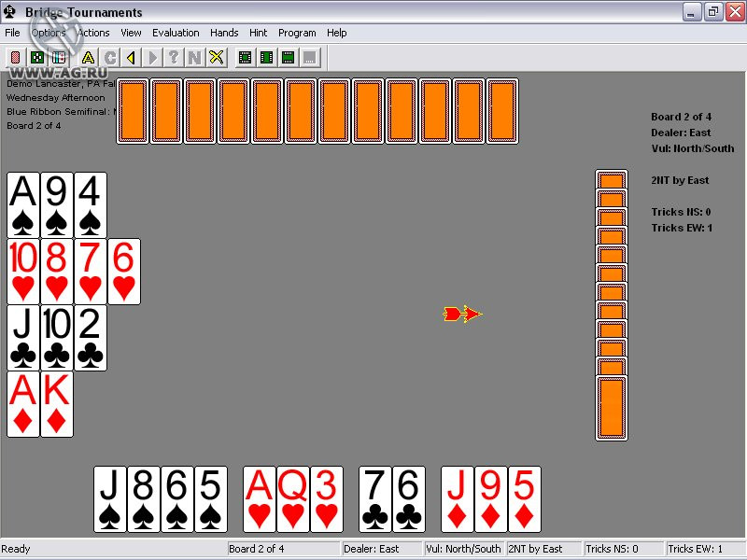Image resolution: width=747 pixels, height=560 pixels.
Task: Play the Jack of diamonds from South
Action: (458, 499)
